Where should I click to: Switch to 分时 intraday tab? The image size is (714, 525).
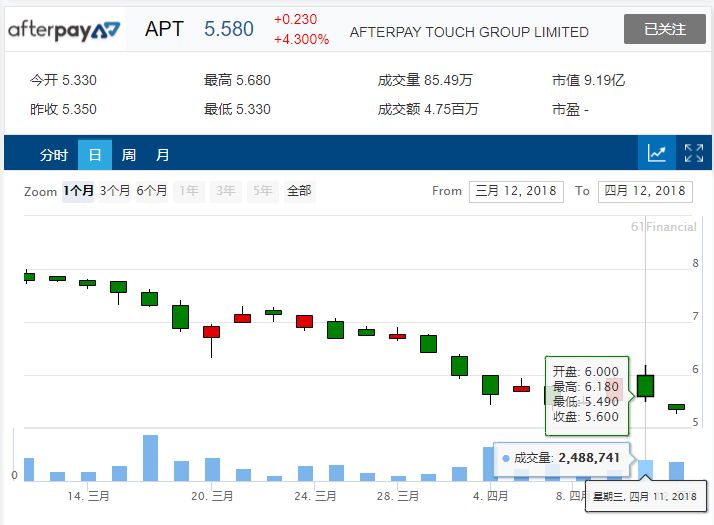54,155
